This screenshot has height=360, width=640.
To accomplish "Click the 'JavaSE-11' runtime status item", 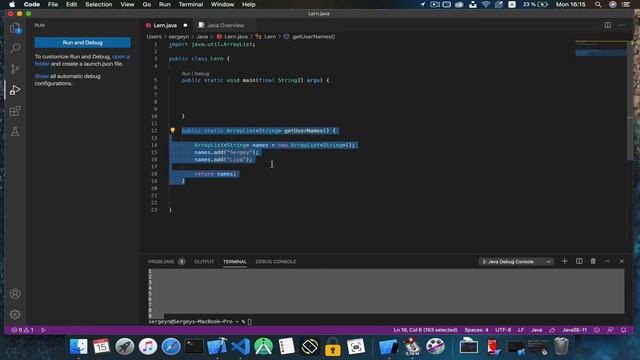I will 574,330.
